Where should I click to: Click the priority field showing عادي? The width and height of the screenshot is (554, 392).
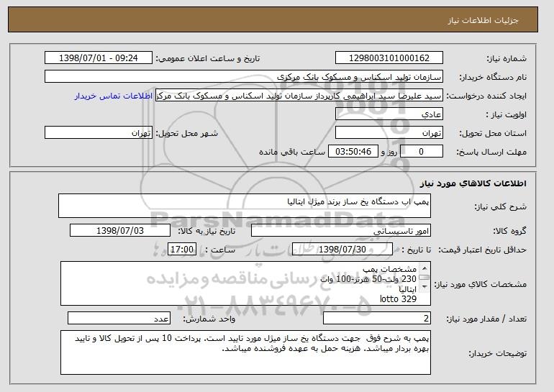pos(389,114)
